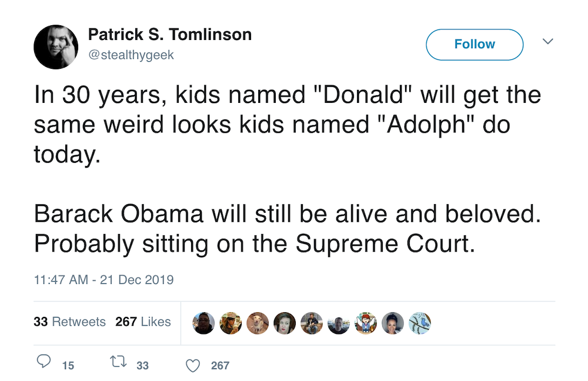Click the reply count 15
The image size is (588, 381).
pos(68,366)
